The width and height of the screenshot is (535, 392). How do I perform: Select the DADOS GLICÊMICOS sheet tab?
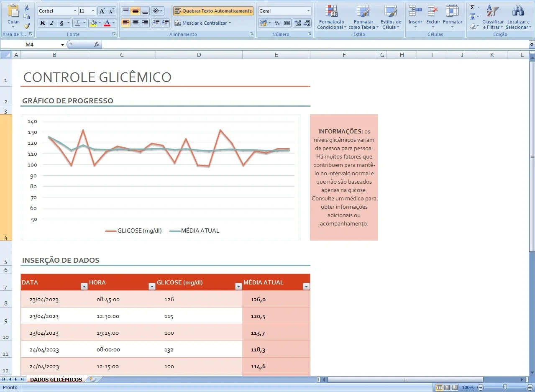coord(56,379)
